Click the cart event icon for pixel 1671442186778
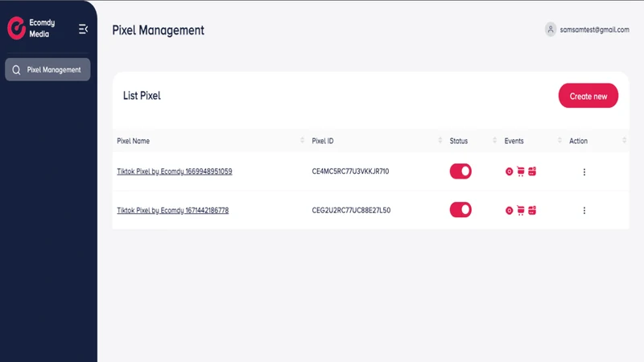The width and height of the screenshot is (644, 362). 520,210
